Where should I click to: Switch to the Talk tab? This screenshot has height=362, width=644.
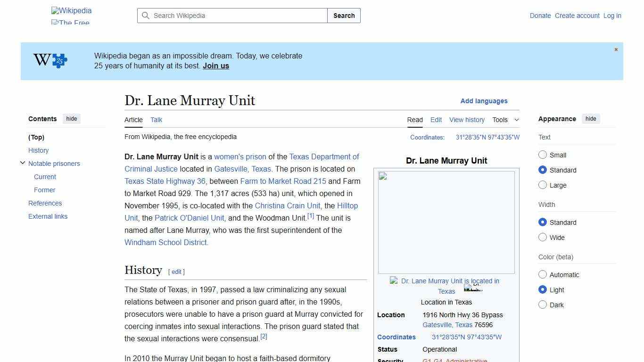click(x=156, y=120)
